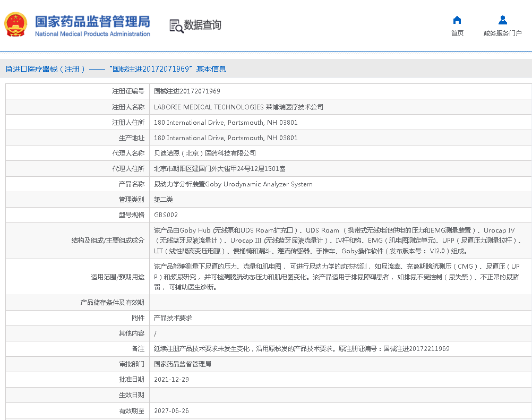Open the 首页 text link
The image size is (532, 420).
pos(457,33)
